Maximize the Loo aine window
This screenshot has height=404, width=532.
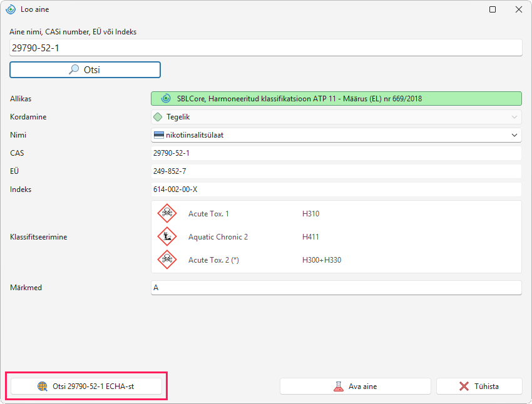493,9
